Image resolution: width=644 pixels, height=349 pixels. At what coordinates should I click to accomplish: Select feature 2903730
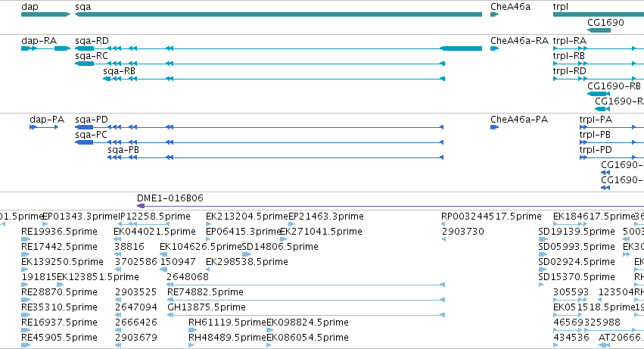point(463,232)
